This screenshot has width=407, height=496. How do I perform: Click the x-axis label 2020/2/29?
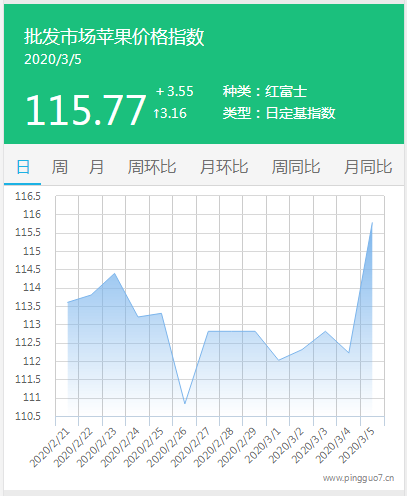(x=237, y=448)
